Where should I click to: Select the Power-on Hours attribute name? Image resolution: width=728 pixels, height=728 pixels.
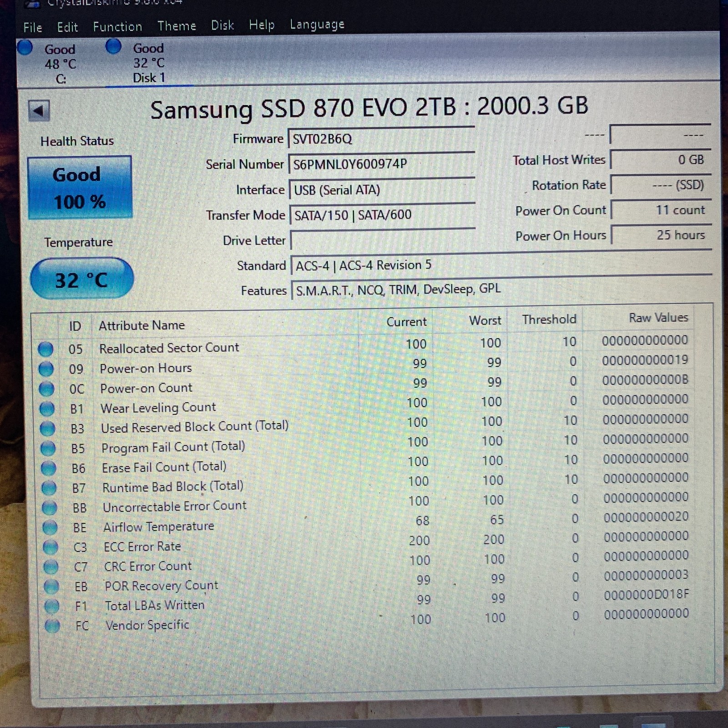click(x=146, y=368)
